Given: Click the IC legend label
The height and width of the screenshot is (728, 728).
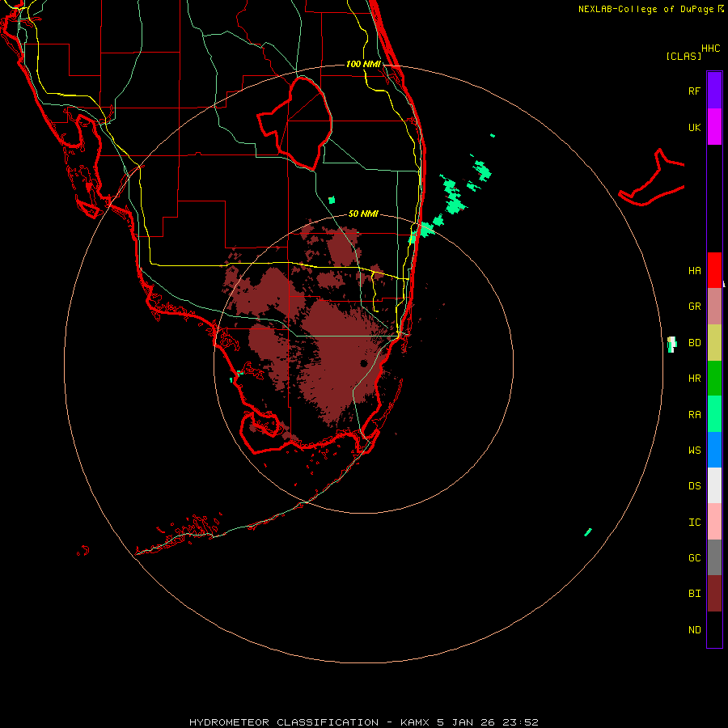Looking at the screenshot, I should point(694,523).
